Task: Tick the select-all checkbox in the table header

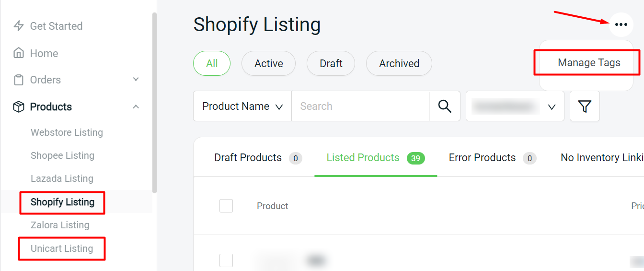Action: click(x=226, y=206)
